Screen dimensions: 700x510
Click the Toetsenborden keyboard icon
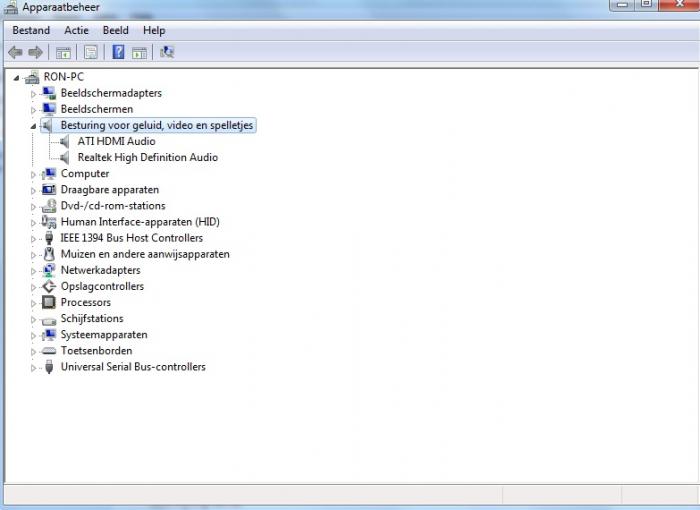pyautogui.click(x=49, y=351)
